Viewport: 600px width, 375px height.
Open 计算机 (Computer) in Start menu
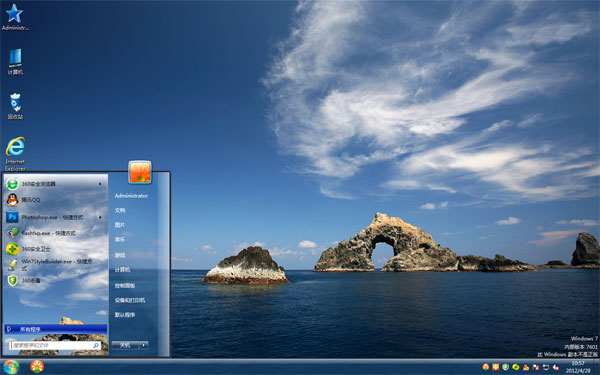pos(122,270)
